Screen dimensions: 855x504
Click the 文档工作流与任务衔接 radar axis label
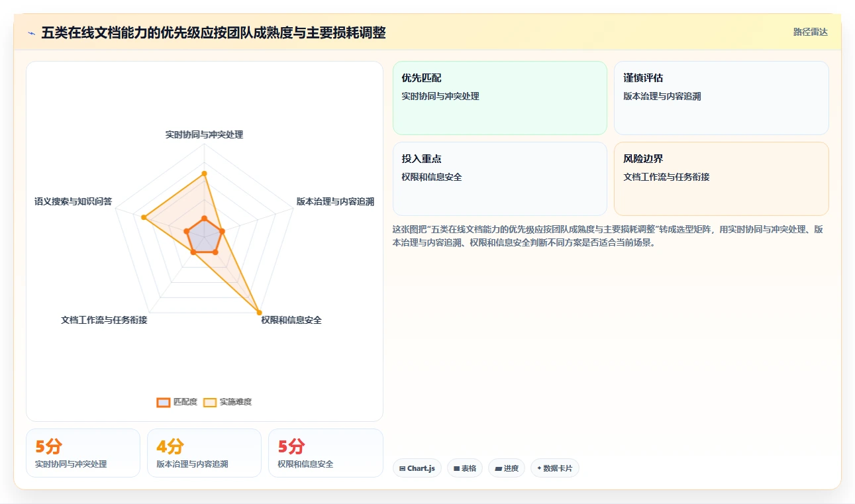click(x=104, y=320)
